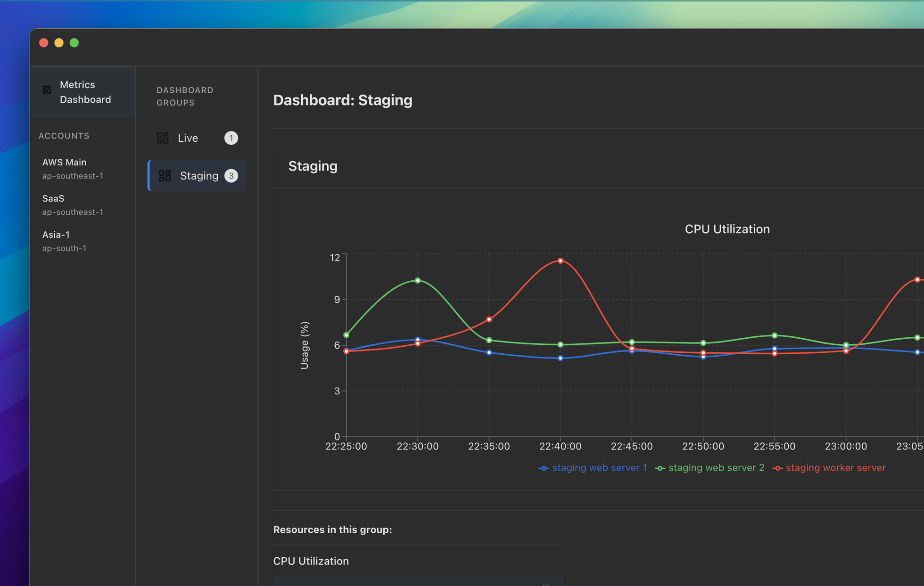Viewport: 924px width, 586px height.
Task: Open the Live dashboard group
Action: (188, 138)
